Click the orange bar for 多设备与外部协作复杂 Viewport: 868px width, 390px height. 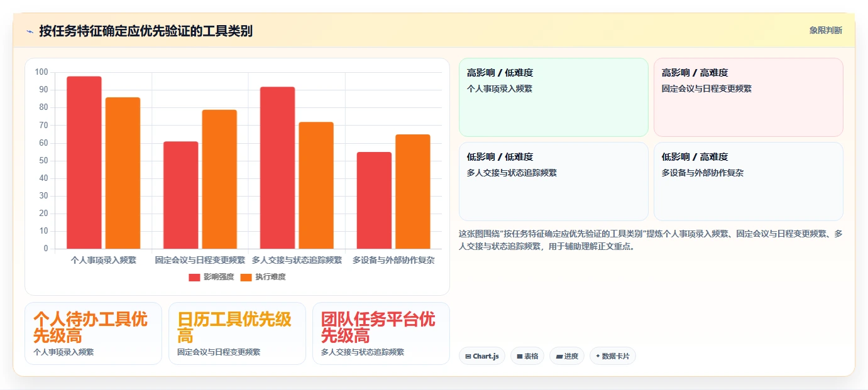point(413,192)
